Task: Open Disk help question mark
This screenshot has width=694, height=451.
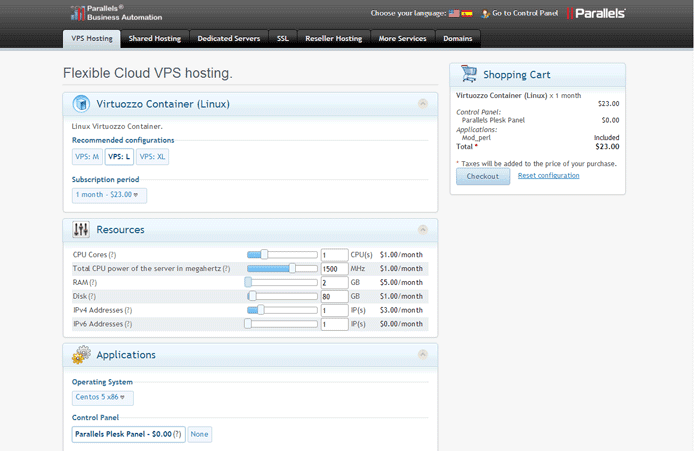Action: tap(92, 297)
